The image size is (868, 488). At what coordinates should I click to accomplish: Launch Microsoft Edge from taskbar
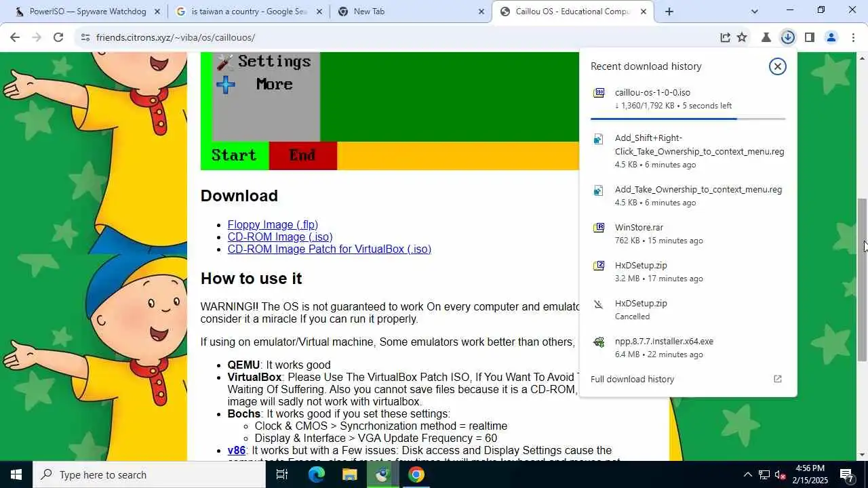pos(317,474)
